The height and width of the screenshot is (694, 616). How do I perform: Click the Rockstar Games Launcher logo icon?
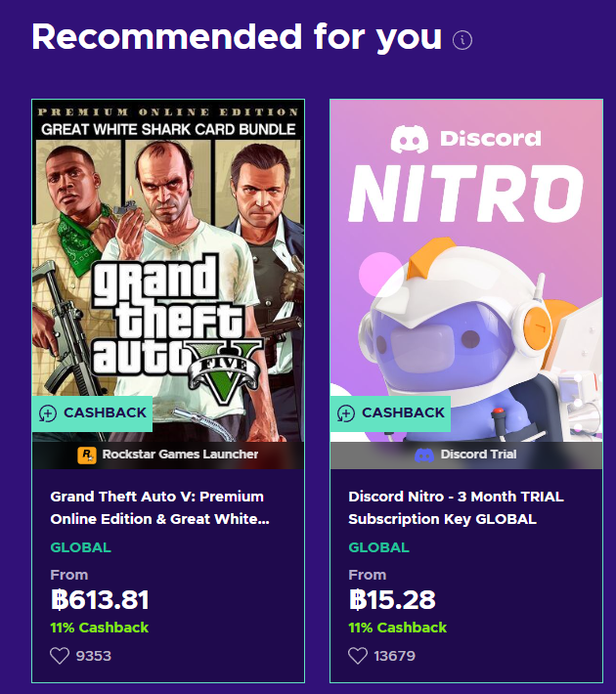click(87, 455)
